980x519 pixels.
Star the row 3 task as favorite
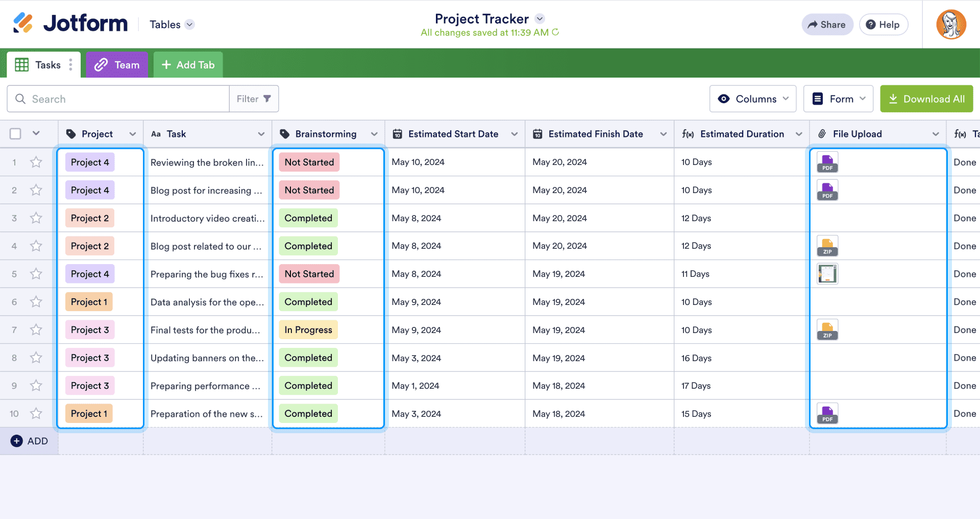[x=36, y=218]
